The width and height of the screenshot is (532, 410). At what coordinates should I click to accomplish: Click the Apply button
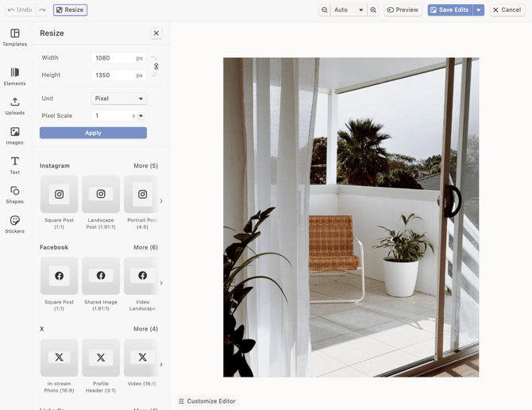94,133
